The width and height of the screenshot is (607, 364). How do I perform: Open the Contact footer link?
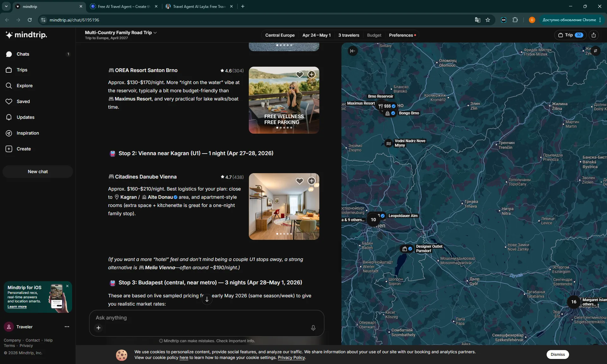[x=33, y=340]
